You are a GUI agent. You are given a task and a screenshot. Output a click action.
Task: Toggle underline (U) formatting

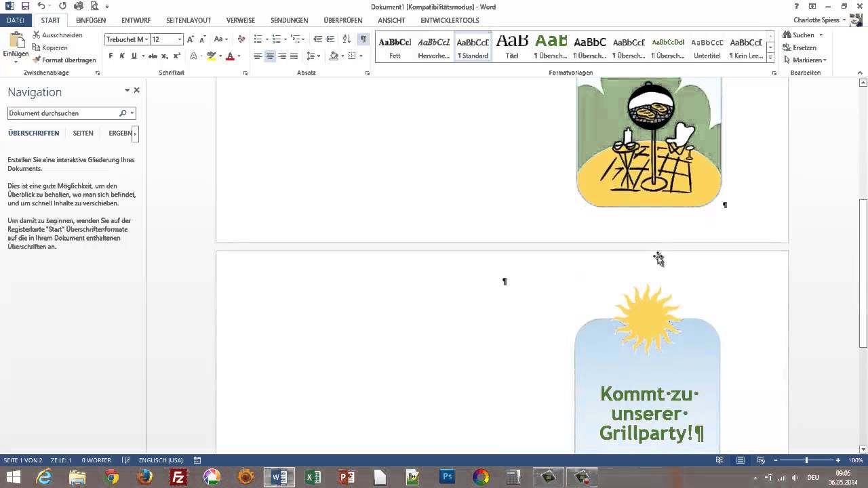[134, 56]
